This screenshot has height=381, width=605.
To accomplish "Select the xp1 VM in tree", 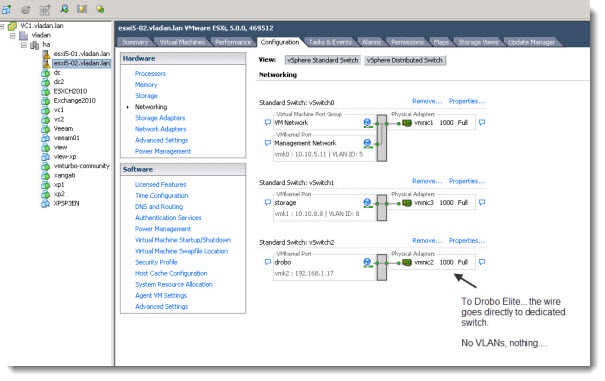I will (59, 185).
